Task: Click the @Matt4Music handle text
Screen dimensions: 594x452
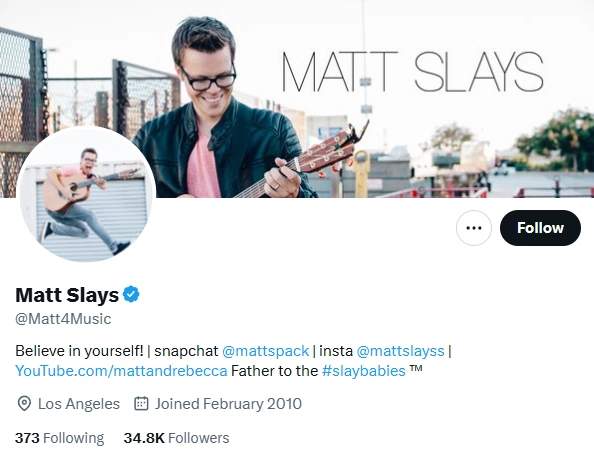Action: pyautogui.click(x=63, y=319)
